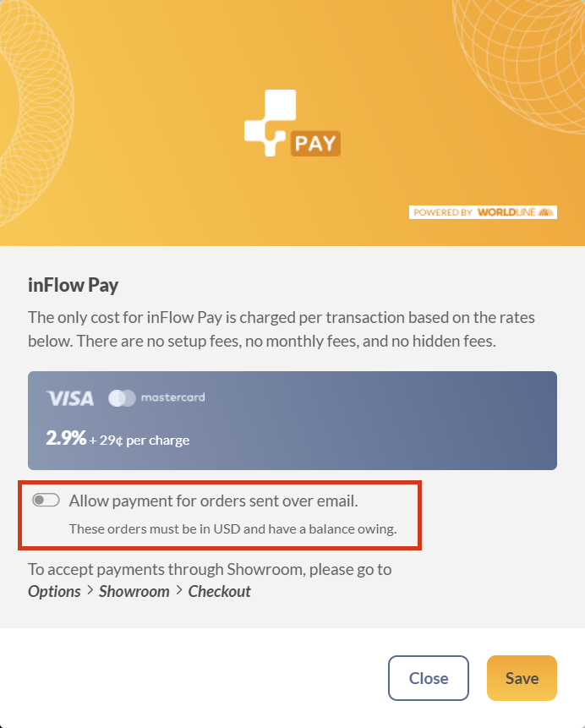The width and height of the screenshot is (585, 728).
Task: Click the 2.9% rate text
Action: (66, 438)
